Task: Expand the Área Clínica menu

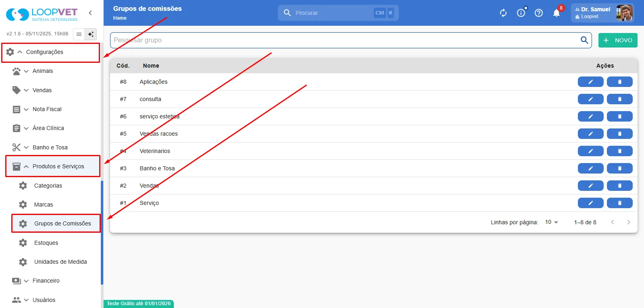Action: 51,128
